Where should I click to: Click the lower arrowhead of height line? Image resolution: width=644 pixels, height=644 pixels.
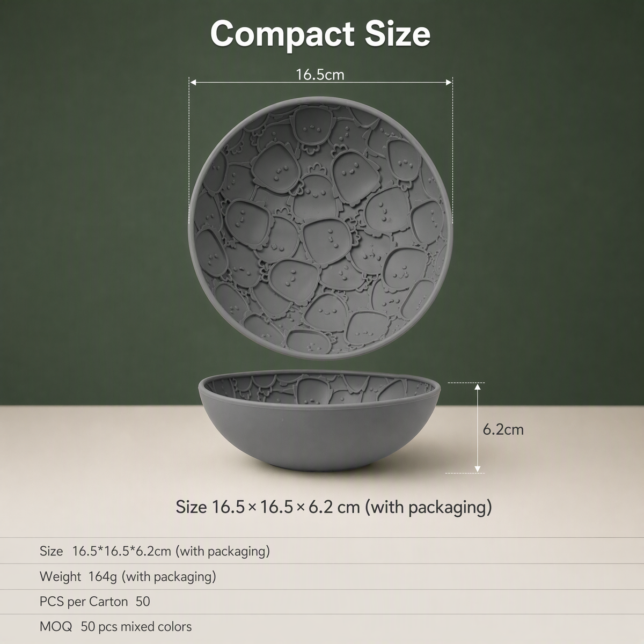tap(478, 469)
